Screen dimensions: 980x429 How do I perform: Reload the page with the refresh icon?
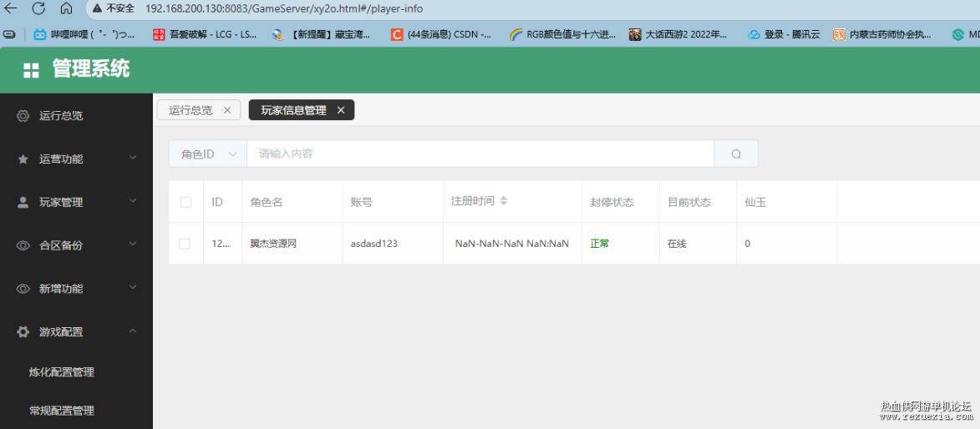(x=38, y=8)
